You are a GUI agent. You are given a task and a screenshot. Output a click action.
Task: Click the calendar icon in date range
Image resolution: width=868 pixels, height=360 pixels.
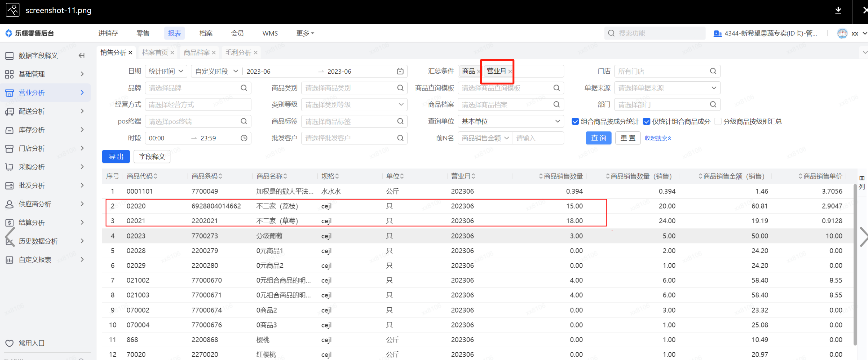pos(400,71)
